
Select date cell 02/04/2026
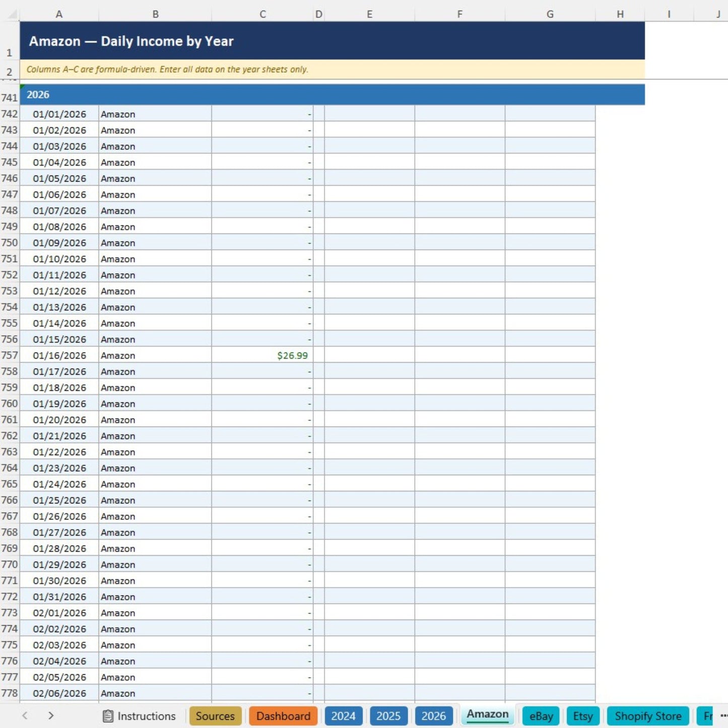[x=59, y=661]
